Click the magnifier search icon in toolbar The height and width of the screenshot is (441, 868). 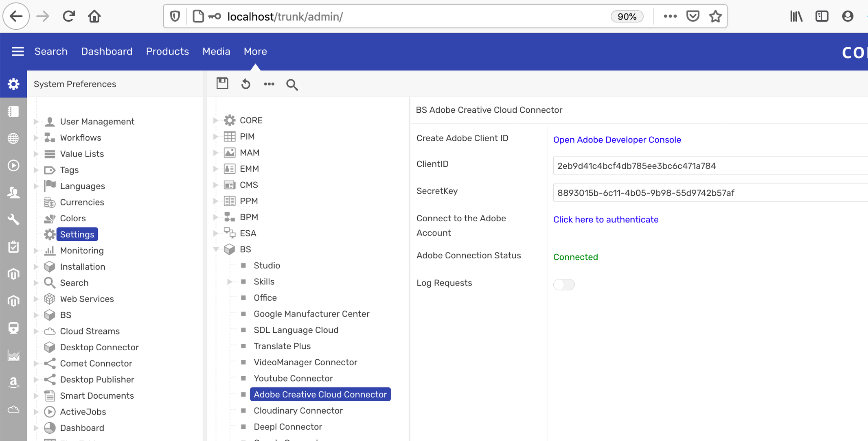(x=292, y=85)
